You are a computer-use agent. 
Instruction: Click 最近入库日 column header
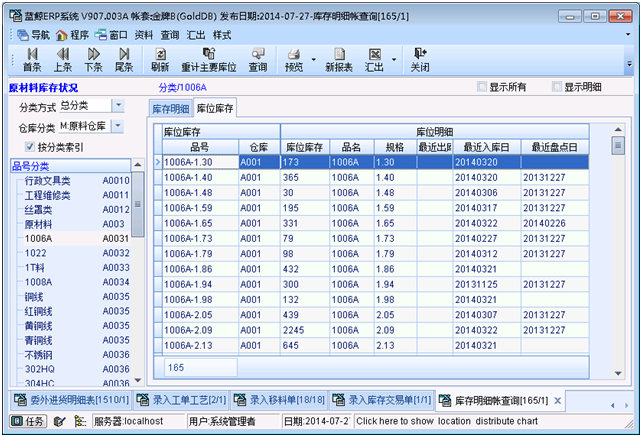point(486,147)
